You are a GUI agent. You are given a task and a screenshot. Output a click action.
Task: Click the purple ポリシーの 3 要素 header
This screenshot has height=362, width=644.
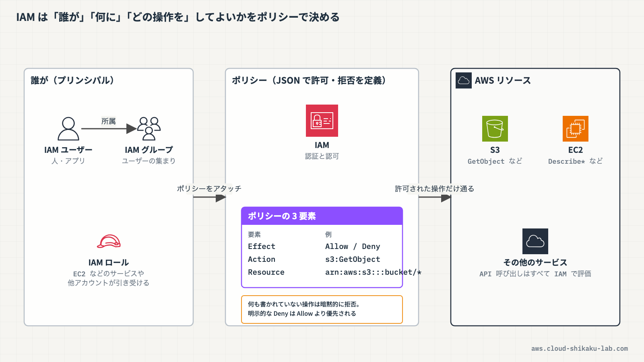click(322, 216)
